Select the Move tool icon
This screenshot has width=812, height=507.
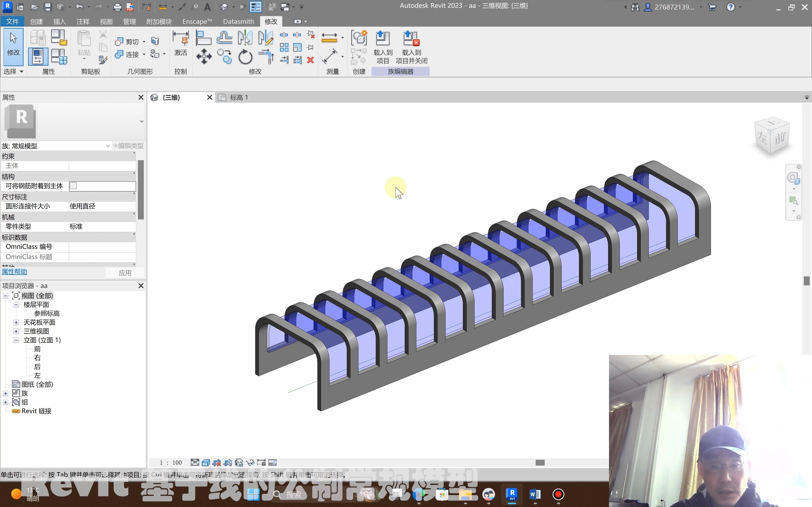204,56
